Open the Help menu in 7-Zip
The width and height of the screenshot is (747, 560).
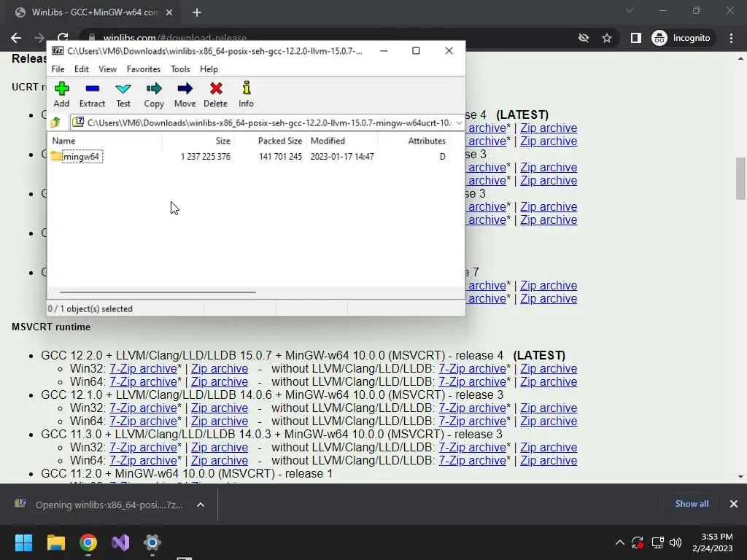coord(209,69)
